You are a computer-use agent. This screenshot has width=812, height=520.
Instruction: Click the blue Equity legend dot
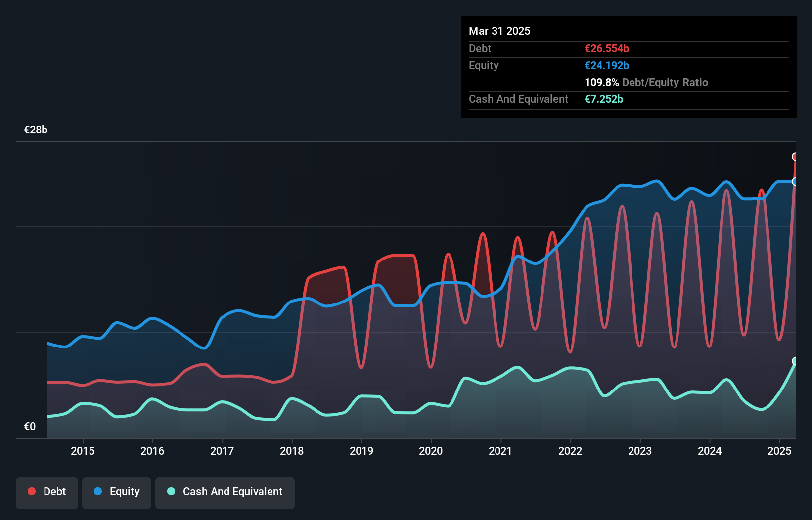[98, 491]
